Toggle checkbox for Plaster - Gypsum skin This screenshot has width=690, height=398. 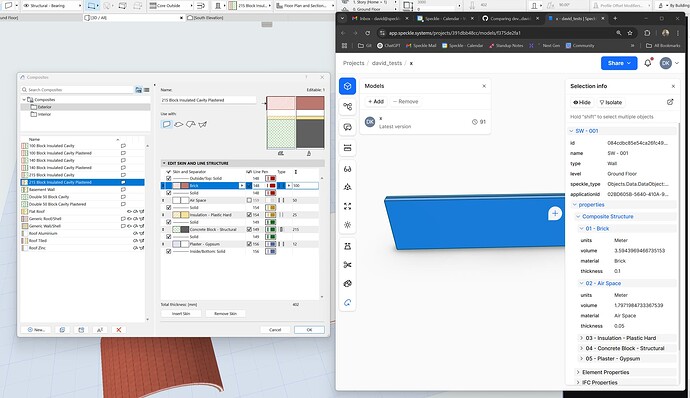250,244
